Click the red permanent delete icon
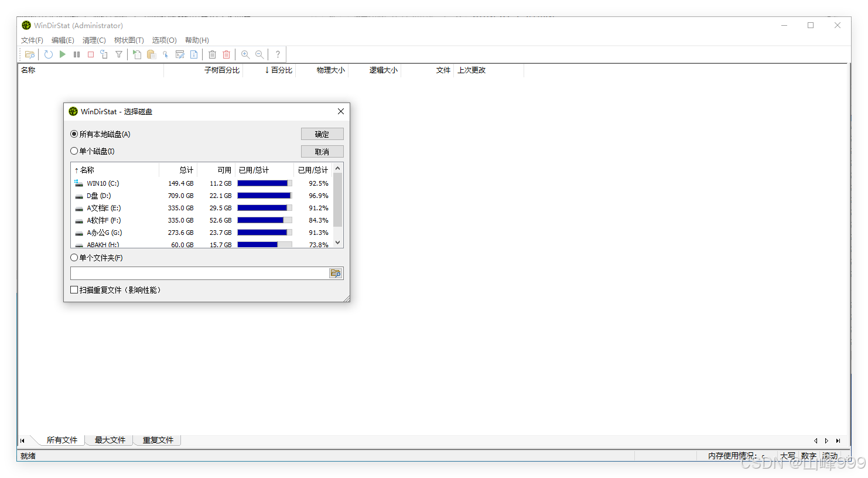Screen dimensions: 868x478 pos(227,54)
